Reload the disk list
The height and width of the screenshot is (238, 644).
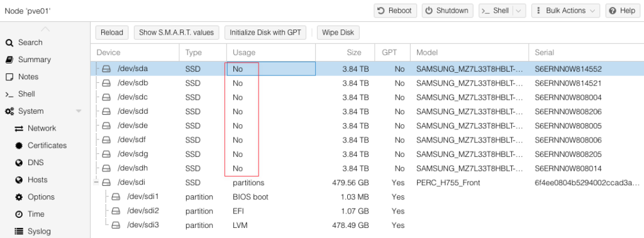click(x=112, y=33)
